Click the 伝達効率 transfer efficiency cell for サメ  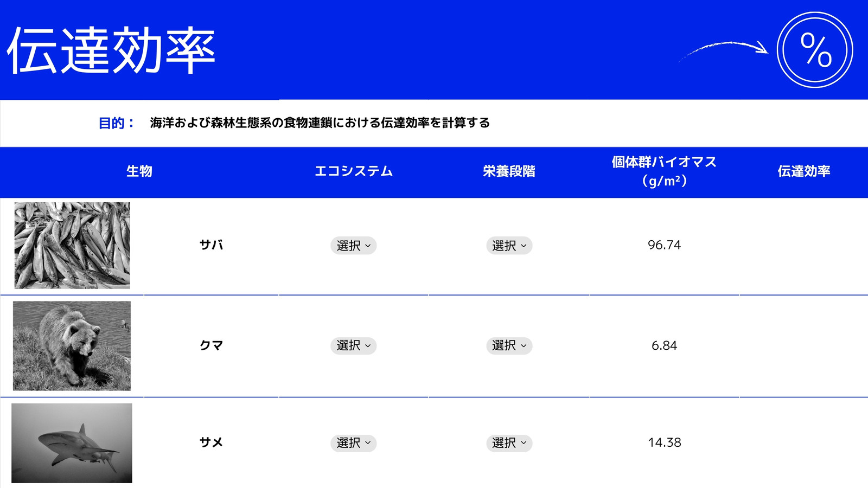point(803,443)
